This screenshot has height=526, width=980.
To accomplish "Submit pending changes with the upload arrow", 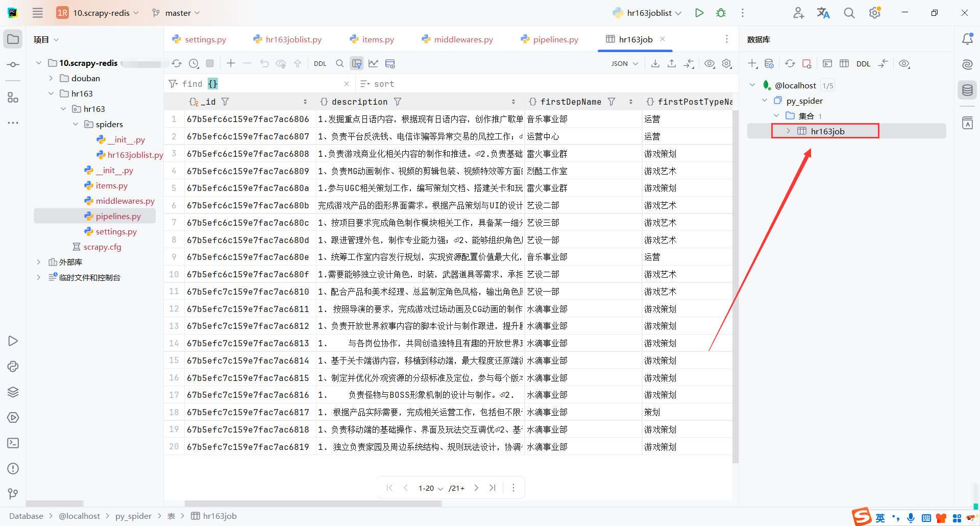I will click(x=298, y=63).
